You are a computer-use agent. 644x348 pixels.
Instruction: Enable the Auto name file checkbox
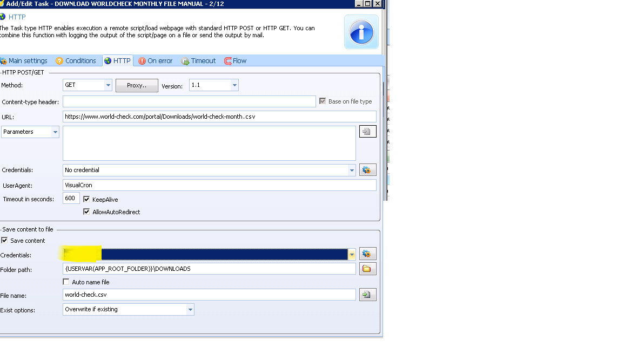pos(66,282)
